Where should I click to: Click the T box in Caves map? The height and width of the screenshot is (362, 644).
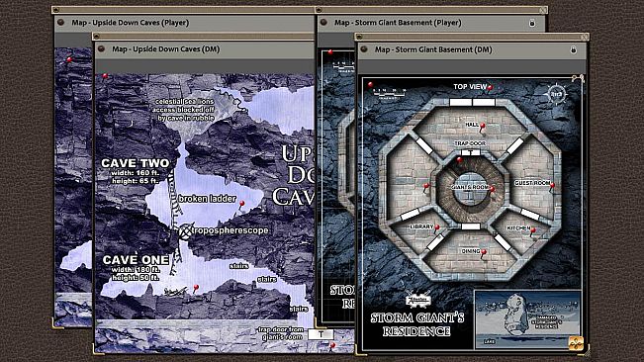tap(321, 334)
